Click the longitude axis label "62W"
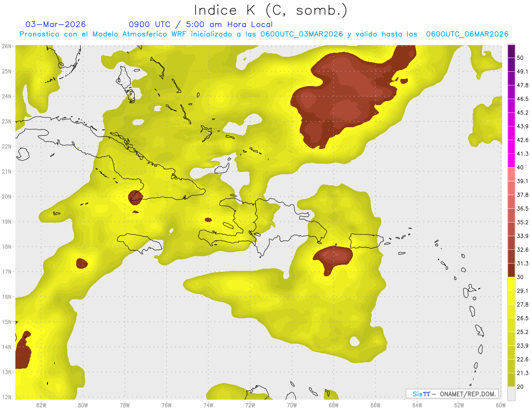 click(459, 405)
